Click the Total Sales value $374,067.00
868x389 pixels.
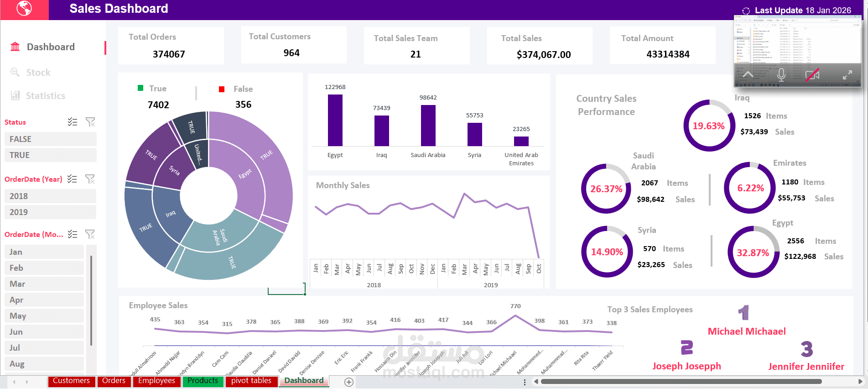pyautogui.click(x=544, y=54)
